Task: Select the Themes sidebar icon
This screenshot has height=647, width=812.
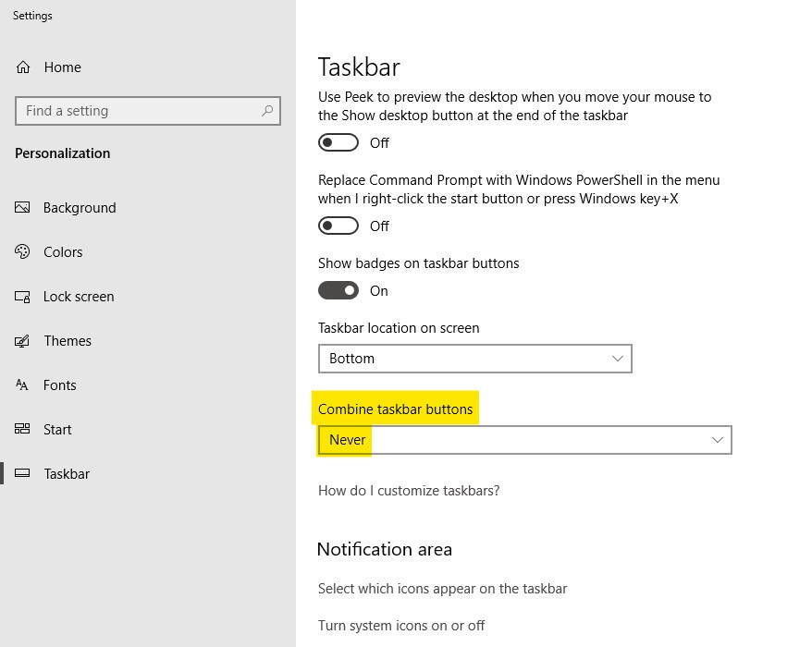Action: 23,341
